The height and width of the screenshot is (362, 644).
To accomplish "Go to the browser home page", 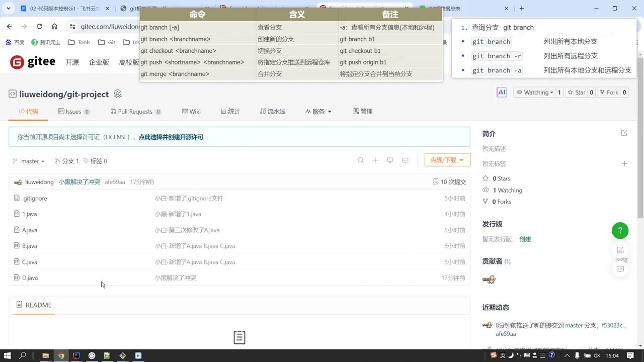I will point(54,26).
